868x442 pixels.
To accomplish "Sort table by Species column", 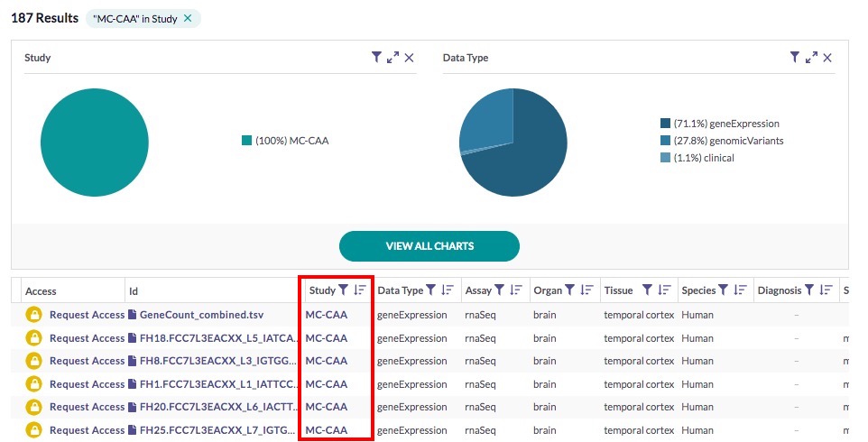I will coord(740,290).
